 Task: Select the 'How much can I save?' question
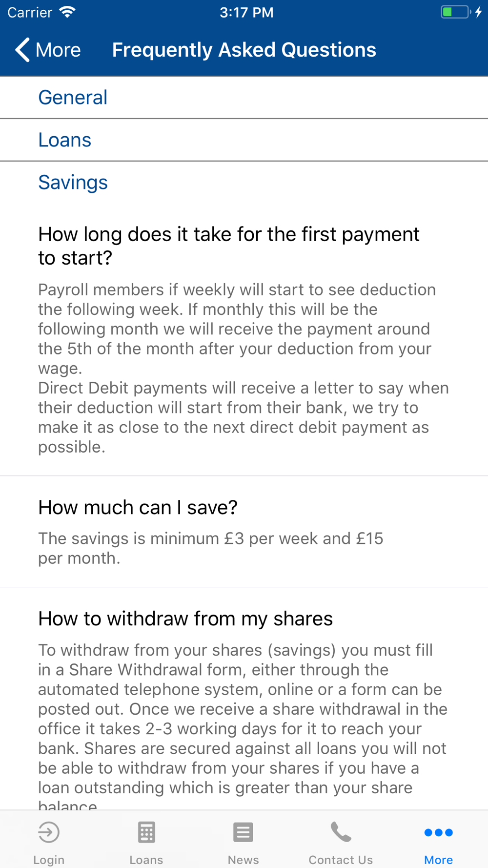138,508
